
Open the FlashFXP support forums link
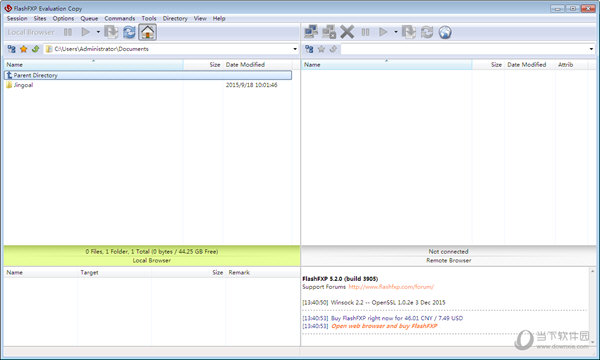pos(391,287)
